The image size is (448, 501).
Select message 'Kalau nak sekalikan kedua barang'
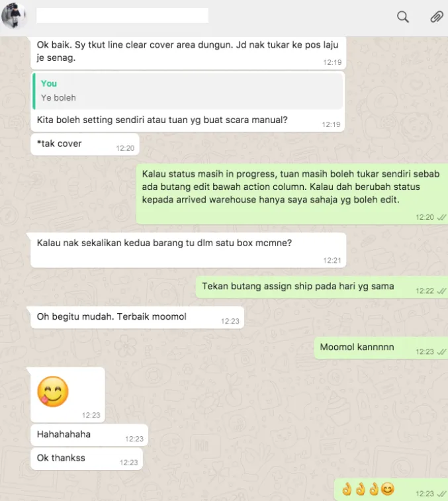point(188,250)
